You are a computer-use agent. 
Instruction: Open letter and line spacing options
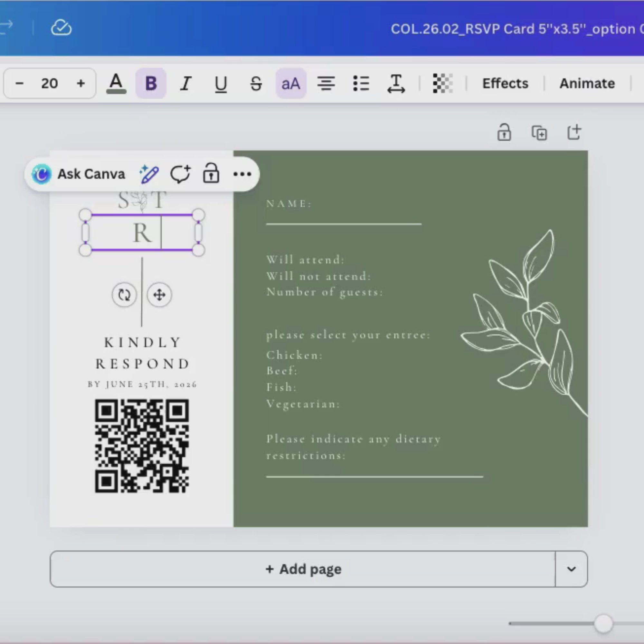click(x=396, y=83)
